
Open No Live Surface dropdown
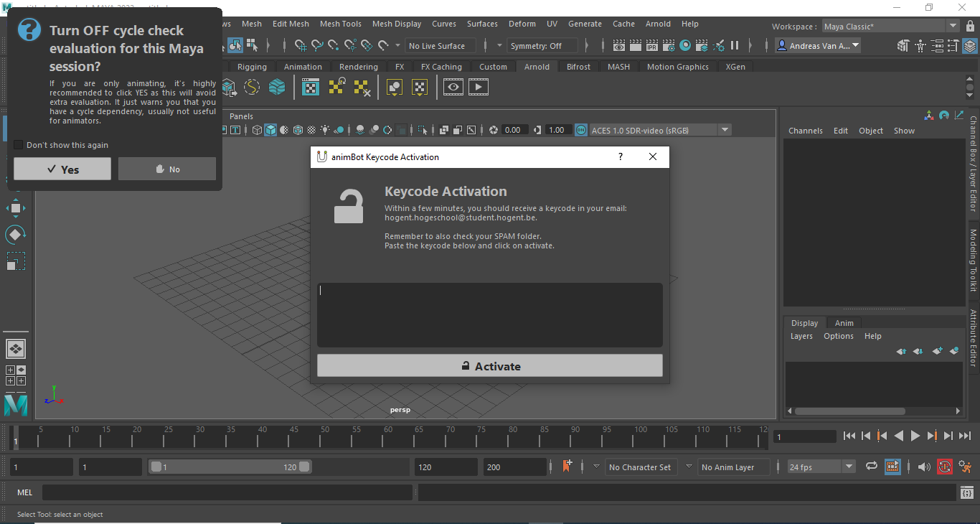tap(441, 45)
